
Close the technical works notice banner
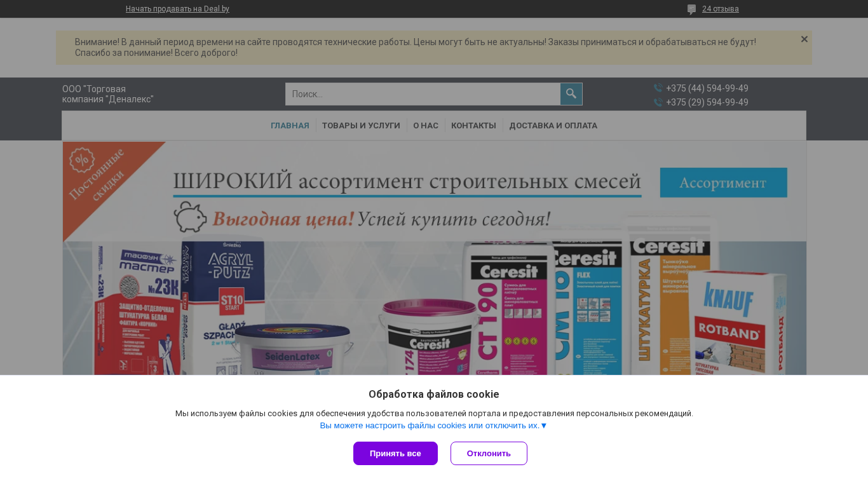804,39
